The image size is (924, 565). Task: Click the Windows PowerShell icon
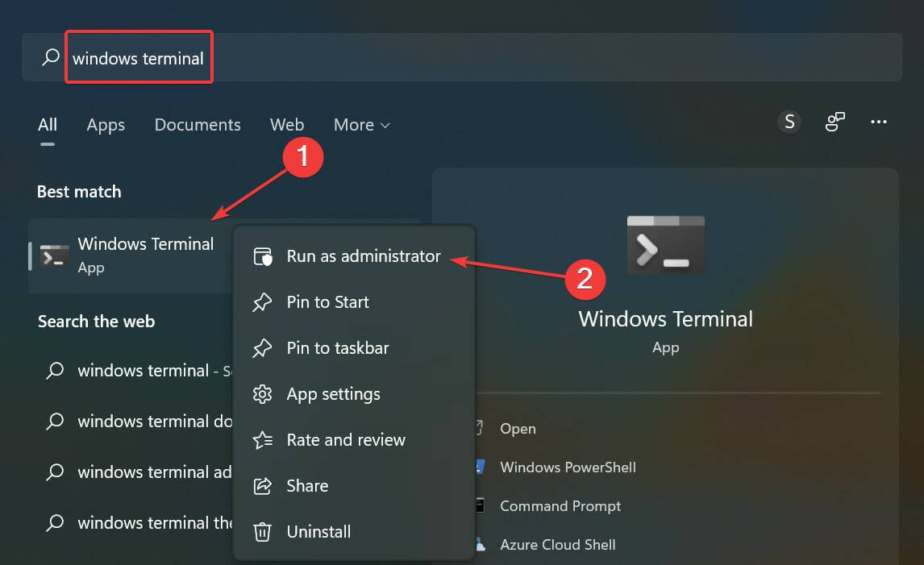[478, 467]
